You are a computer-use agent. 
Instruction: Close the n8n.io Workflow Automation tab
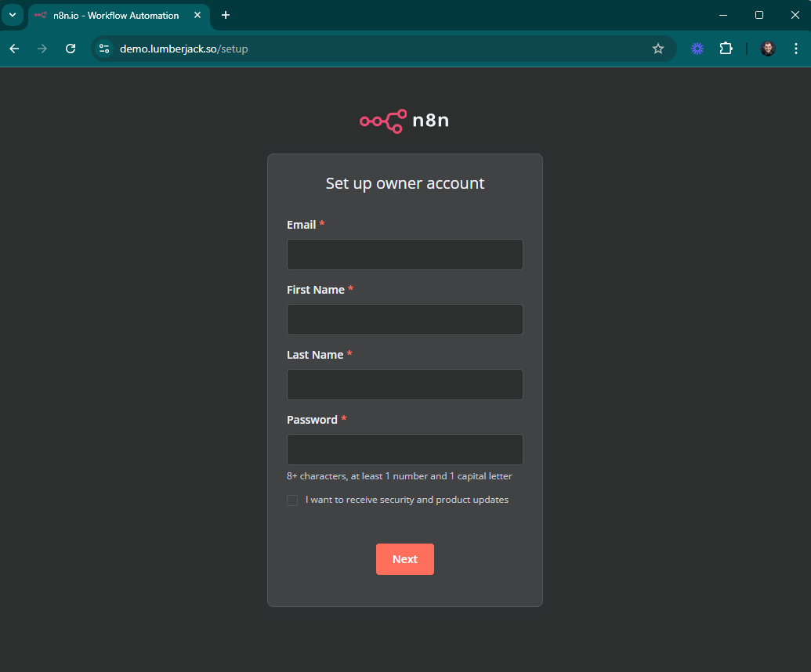point(197,15)
